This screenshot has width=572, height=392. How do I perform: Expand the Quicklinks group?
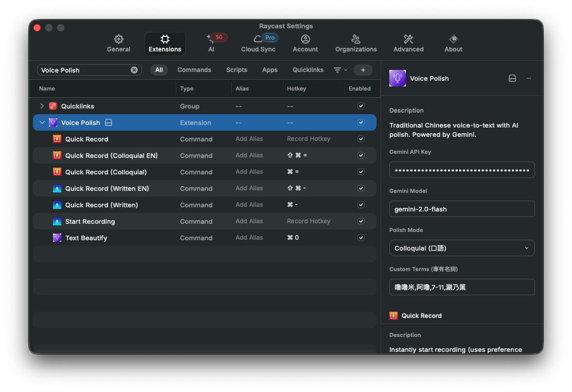pos(42,106)
